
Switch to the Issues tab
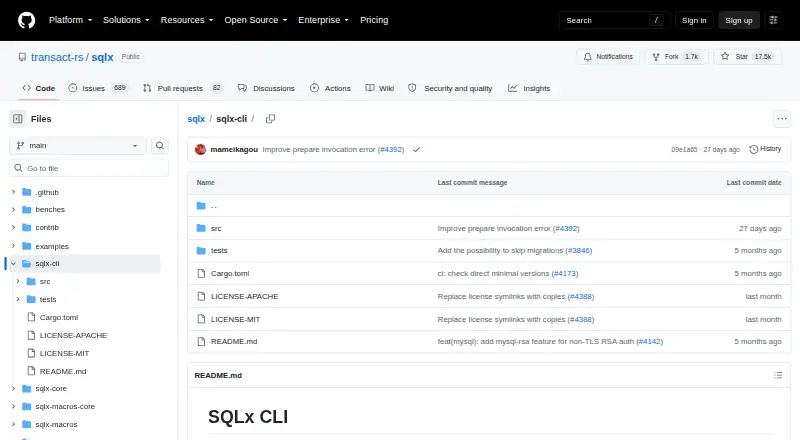click(x=97, y=88)
